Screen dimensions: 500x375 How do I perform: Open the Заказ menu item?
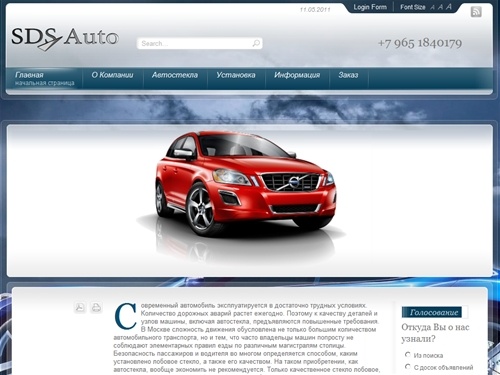coord(348,75)
